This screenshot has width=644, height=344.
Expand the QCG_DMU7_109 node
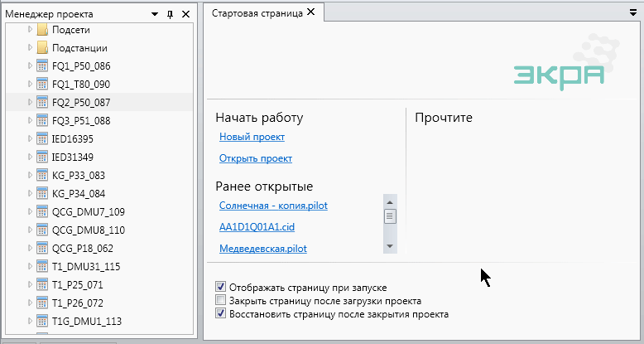click(30, 211)
